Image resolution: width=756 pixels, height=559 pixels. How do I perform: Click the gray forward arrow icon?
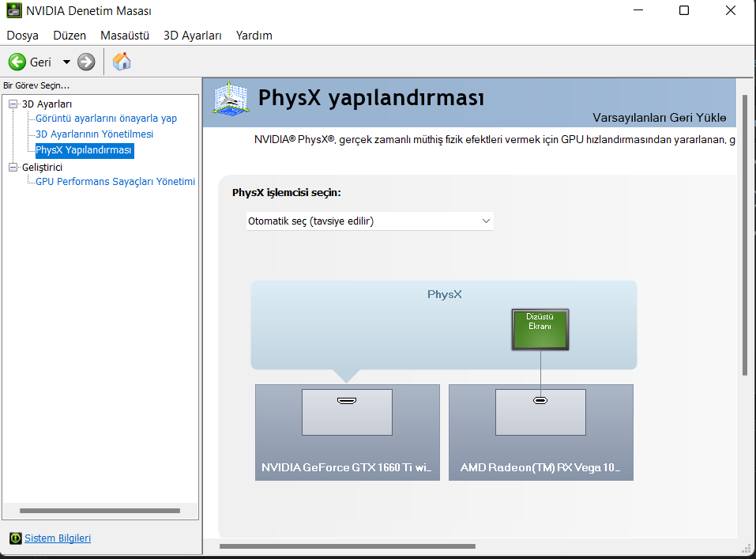(86, 62)
